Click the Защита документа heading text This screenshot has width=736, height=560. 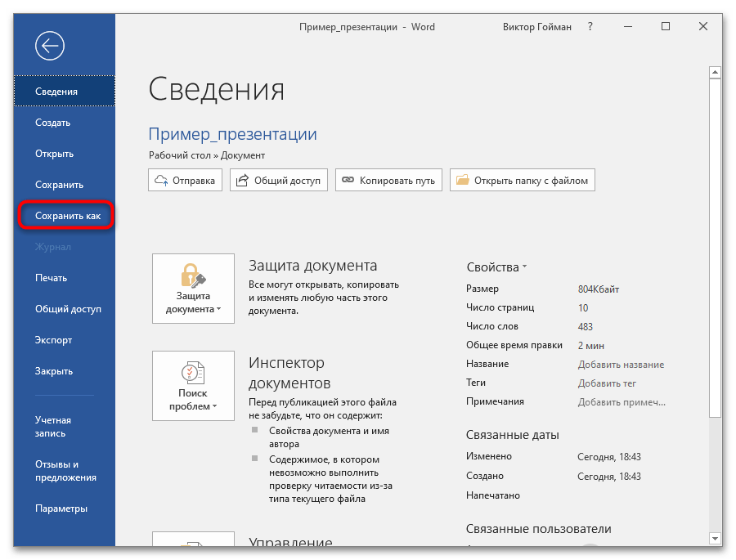pyautogui.click(x=312, y=265)
